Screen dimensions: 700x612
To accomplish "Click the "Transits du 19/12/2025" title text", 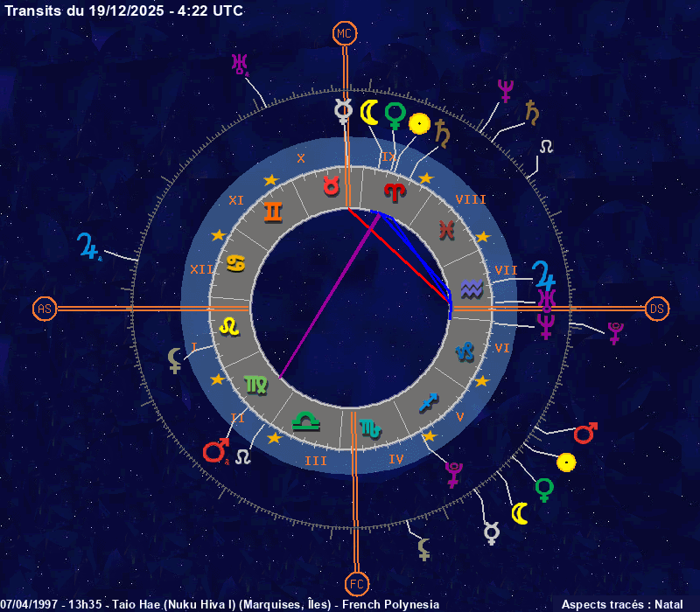I will (x=124, y=10).
